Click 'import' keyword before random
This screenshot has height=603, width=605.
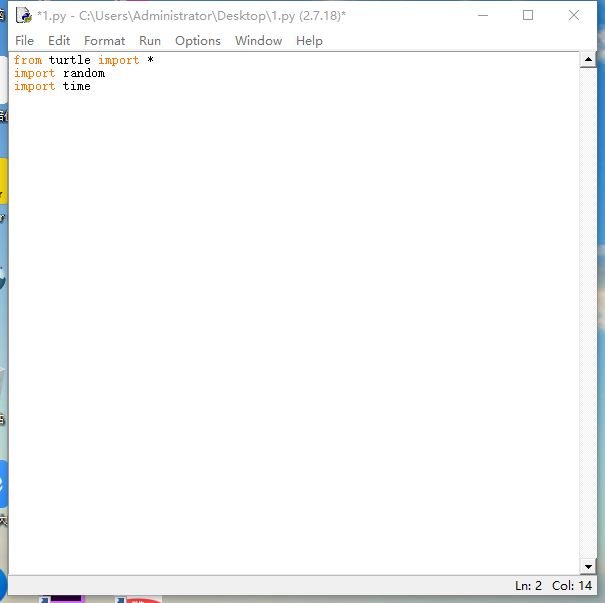coord(35,73)
